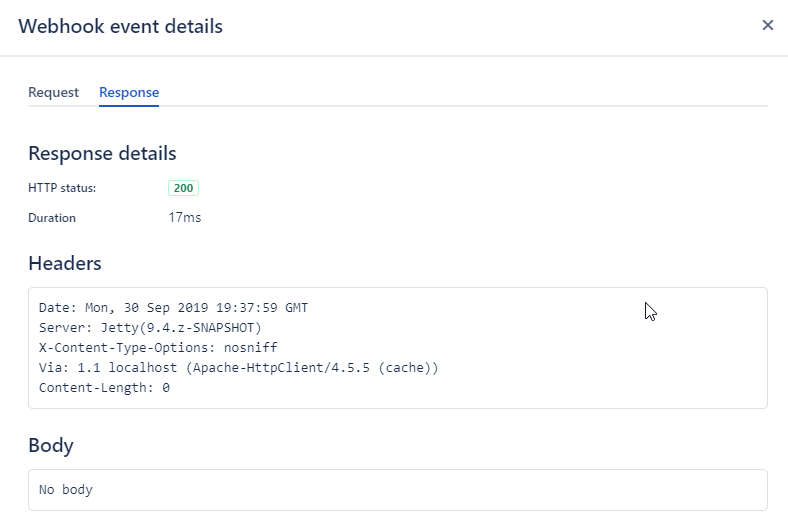The width and height of the screenshot is (788, 524).
Task: Click the Body section heading
Action: 50,445
